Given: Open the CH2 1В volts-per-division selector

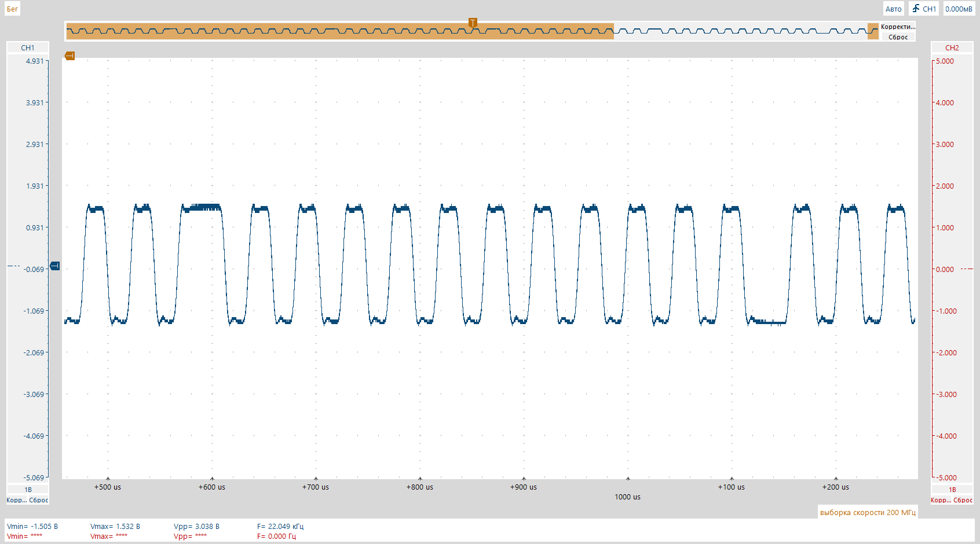Looking at the screenshot, I should tap(952, 490).
